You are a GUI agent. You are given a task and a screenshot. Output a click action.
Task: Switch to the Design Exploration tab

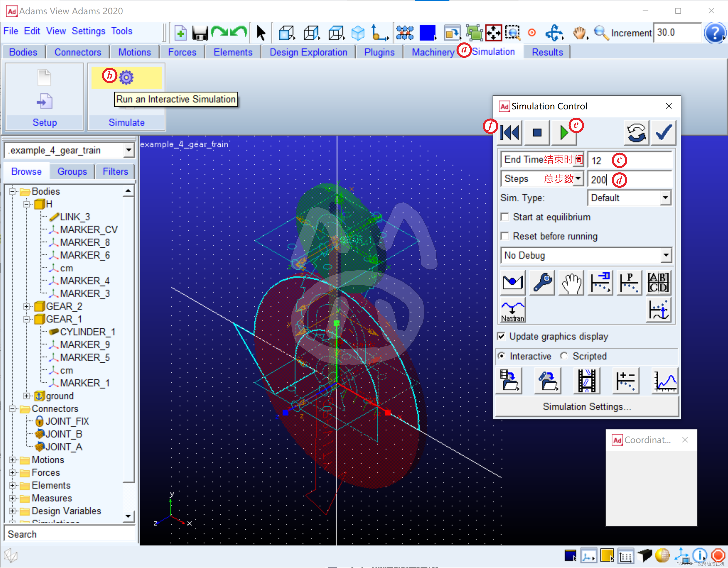pyautogui.click(x=308, y=52)
